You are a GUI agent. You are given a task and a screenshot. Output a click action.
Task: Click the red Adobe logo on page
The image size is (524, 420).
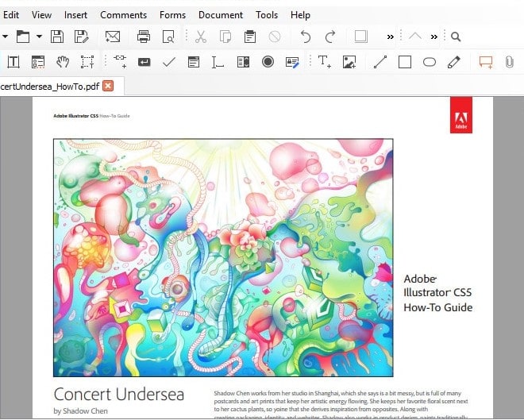pos(461,115)
